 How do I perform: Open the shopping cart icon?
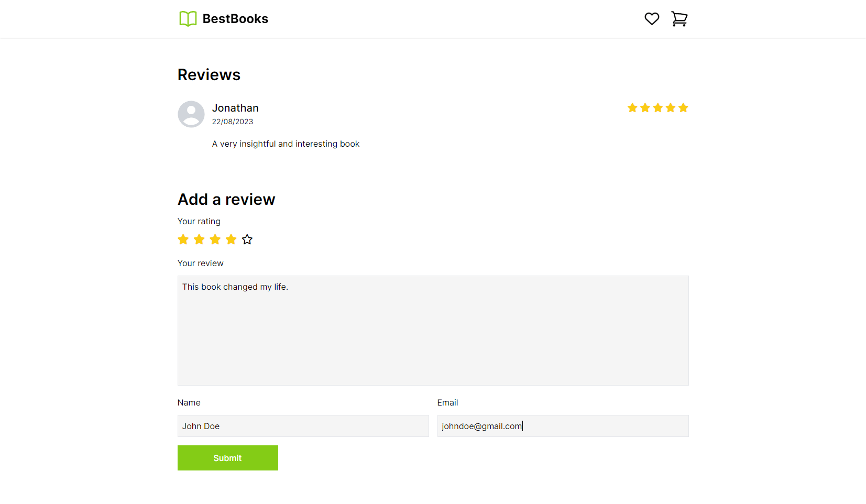pos(679,19)
